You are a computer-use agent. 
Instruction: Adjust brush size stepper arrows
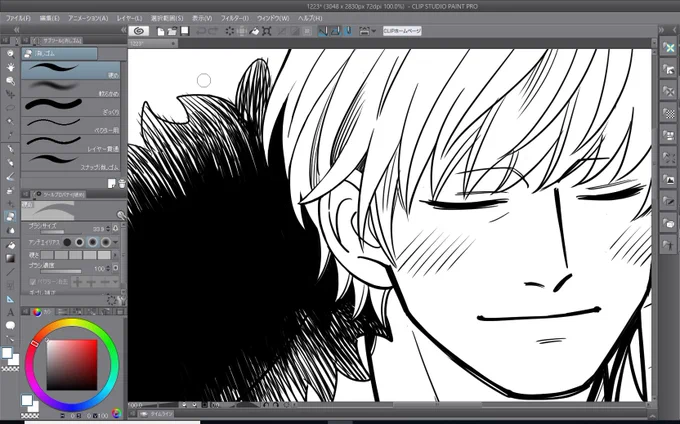point(108,228)
